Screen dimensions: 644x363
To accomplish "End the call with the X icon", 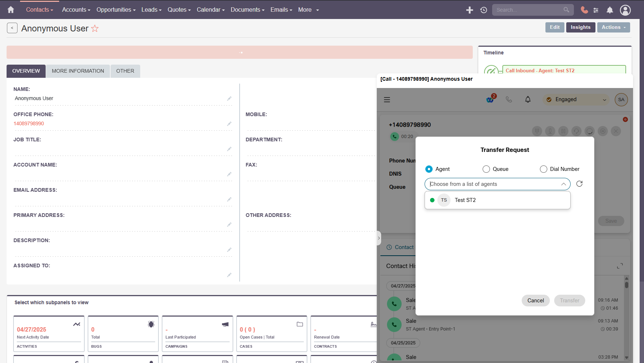I will pyautogui.click(x=616, y=131).
